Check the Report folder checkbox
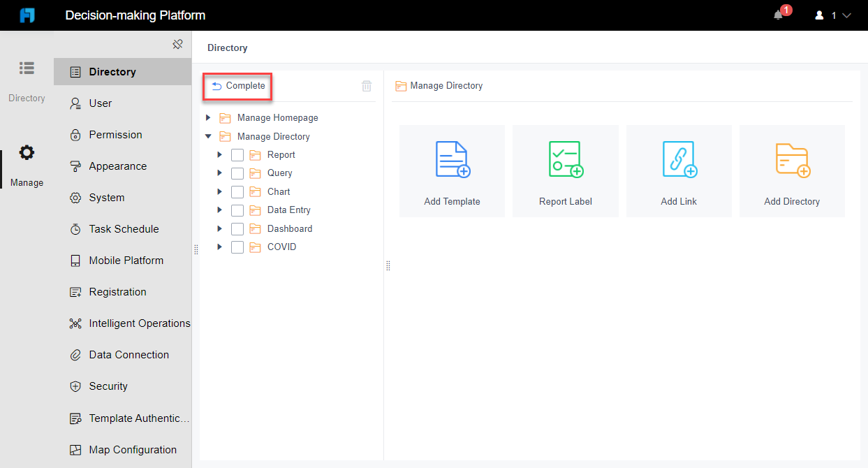 coord(237,155)
